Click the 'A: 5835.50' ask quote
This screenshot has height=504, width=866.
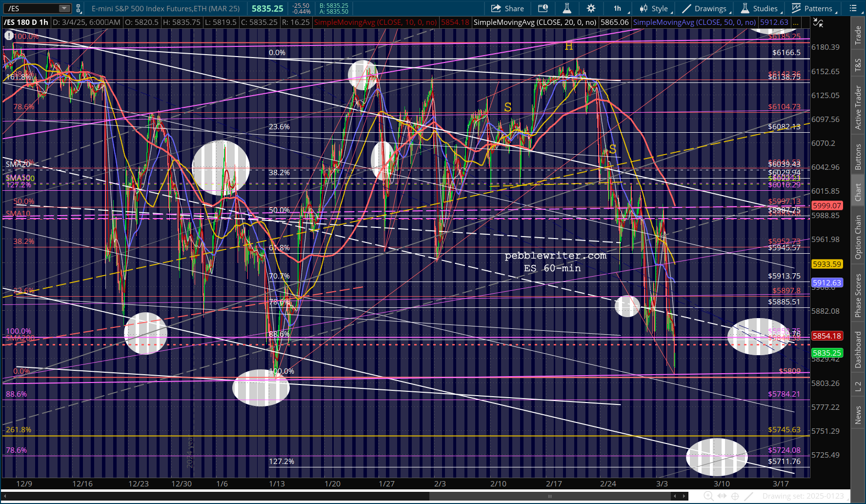(x=334, y=12)
